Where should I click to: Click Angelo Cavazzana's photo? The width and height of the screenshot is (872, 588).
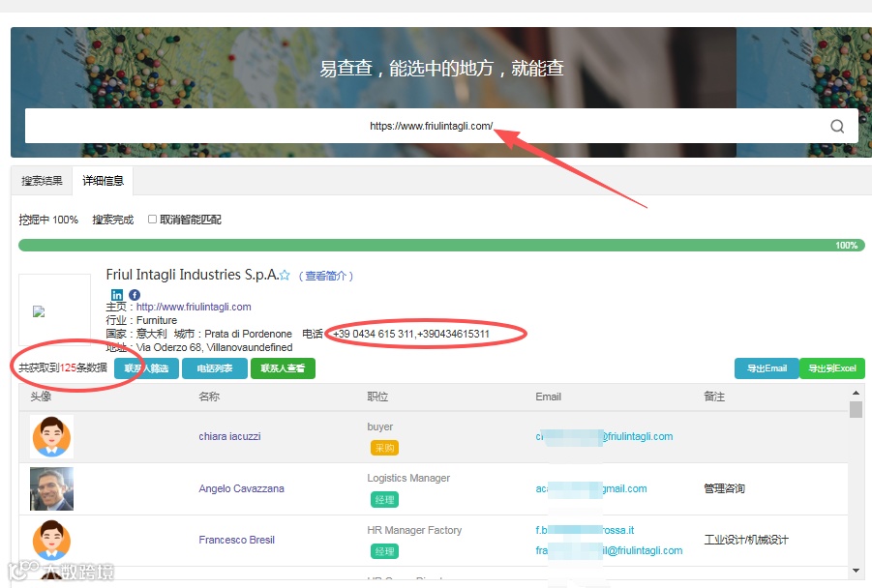click(51, 488)
